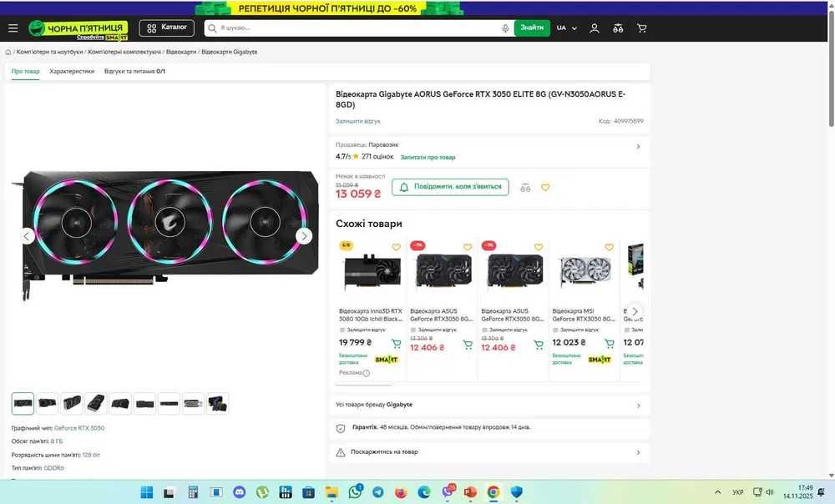
Task: Open the Windows Start menu
Action: pyautogui.click(x=146, y=491)
